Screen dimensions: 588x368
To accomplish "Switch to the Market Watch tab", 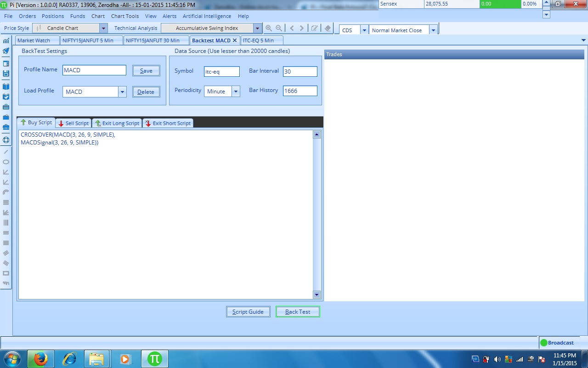I will point(37,40).
